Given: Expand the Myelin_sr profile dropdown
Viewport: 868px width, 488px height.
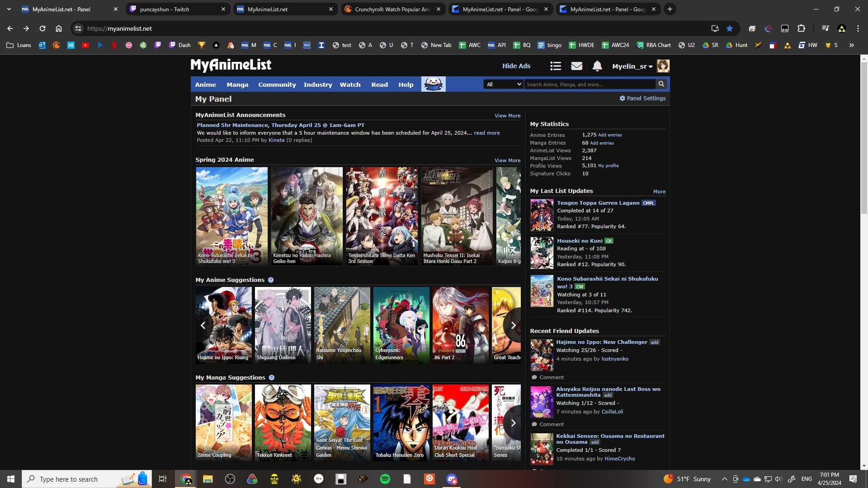Looking at the screenshot, I should click(x=632, y=66).
